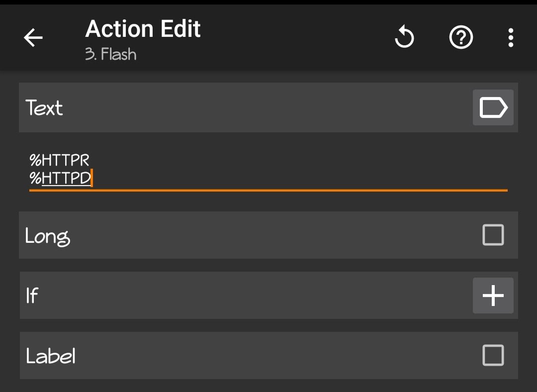This screenshot has width=537, height=392.
Task: Tap the If row background area
Action: click(249, 295)
